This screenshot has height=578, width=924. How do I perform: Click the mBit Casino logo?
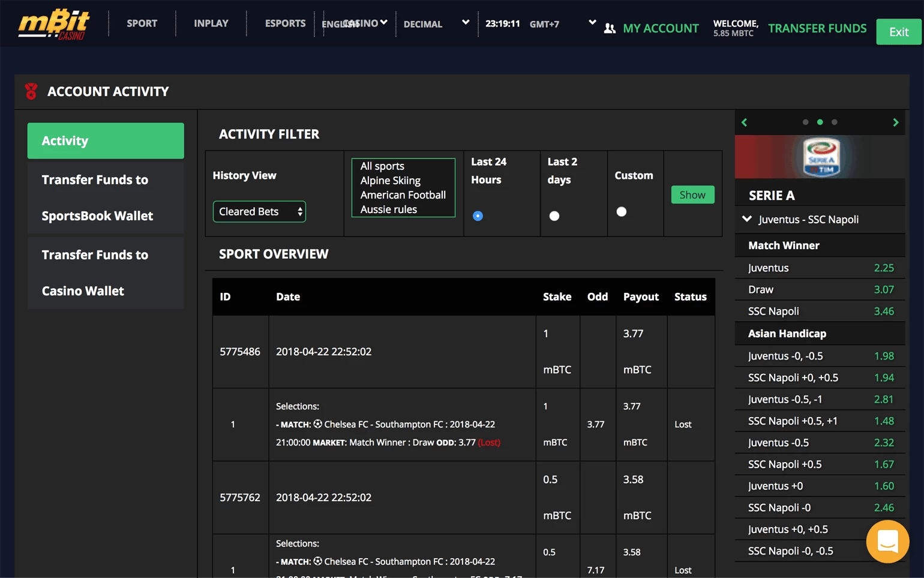click(x=54, y=24)
